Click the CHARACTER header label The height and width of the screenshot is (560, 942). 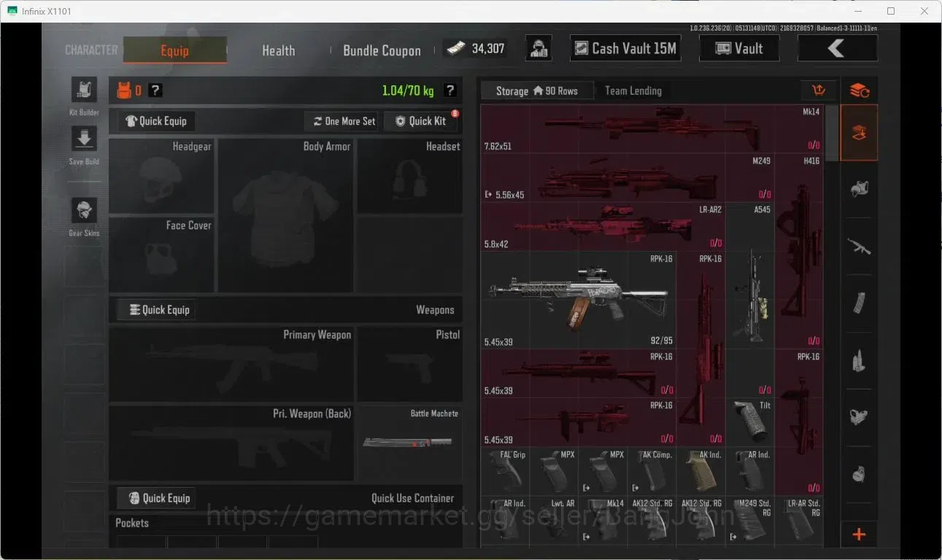[x=91, y=50]
